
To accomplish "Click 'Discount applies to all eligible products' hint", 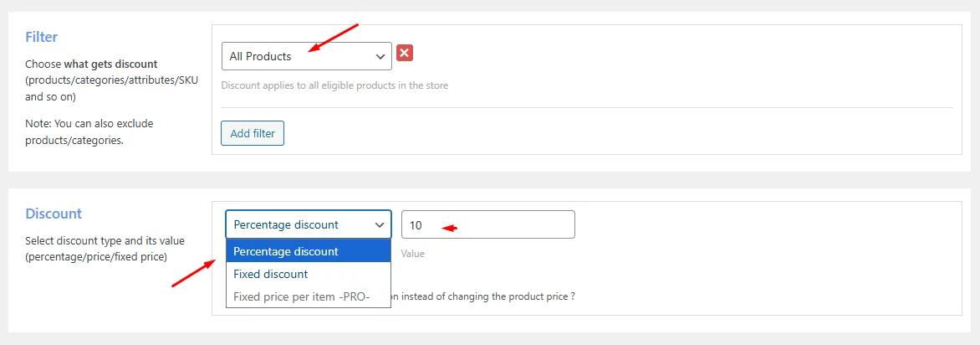I will coord(335,85).
